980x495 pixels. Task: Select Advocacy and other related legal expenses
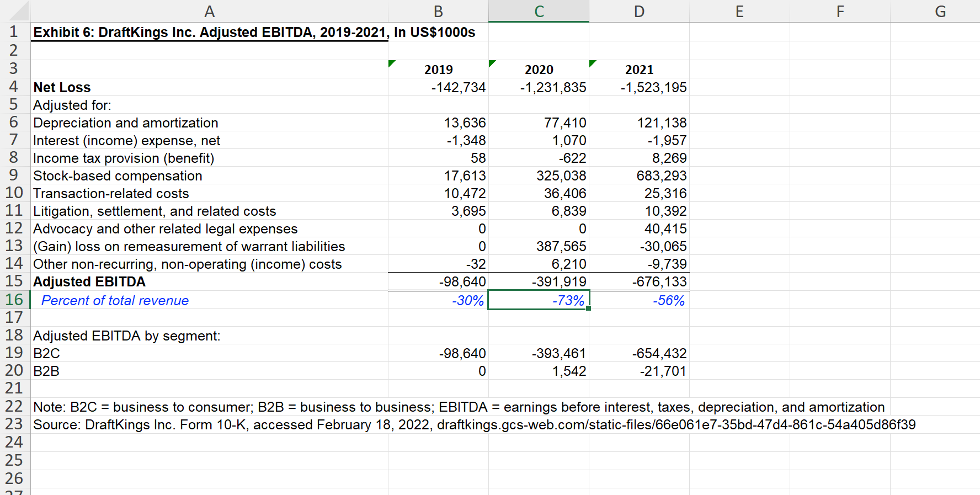pos(209,228)
